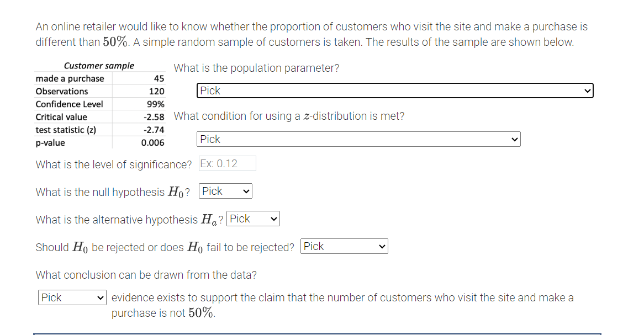Open the alternative hypothesis Ha dropdown
Viewport: 644px width, 335px height.
pos(252,219)
